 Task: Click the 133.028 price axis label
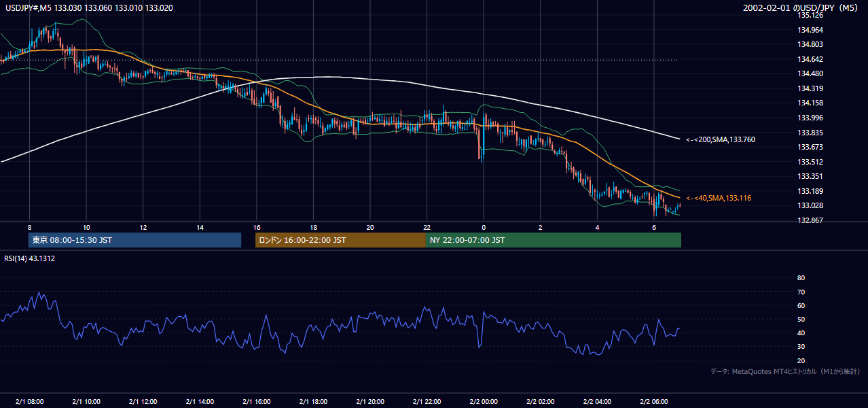coord(810,205)
